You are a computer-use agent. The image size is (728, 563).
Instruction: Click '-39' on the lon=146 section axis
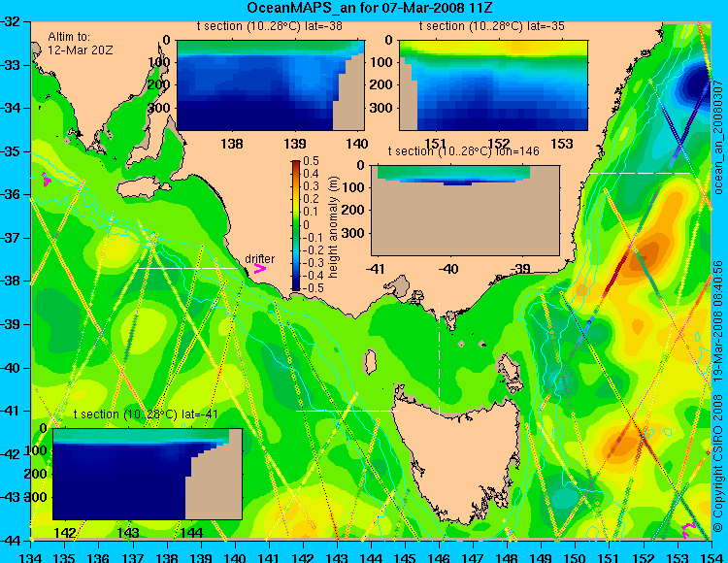[520, 269]
